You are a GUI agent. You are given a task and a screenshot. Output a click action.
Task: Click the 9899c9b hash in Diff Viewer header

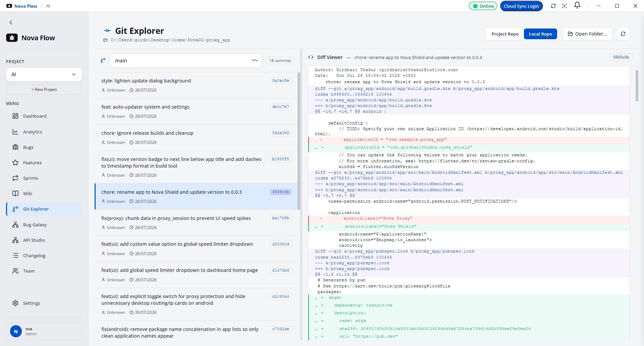621,57
